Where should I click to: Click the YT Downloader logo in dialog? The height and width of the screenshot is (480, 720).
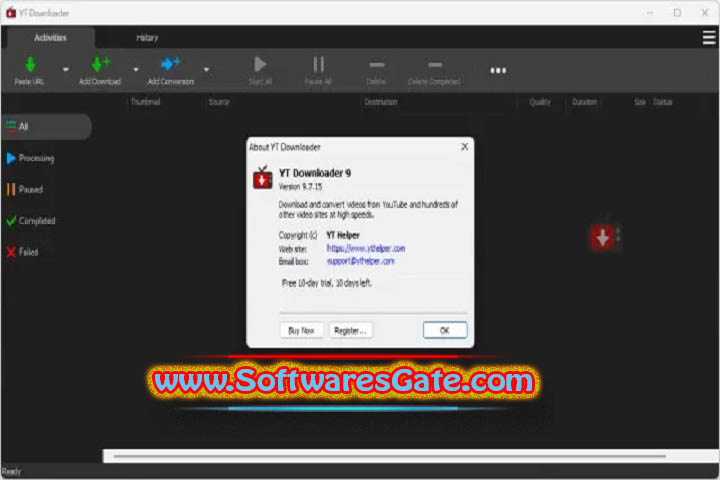pyautogui.click(x=263, y=178)
